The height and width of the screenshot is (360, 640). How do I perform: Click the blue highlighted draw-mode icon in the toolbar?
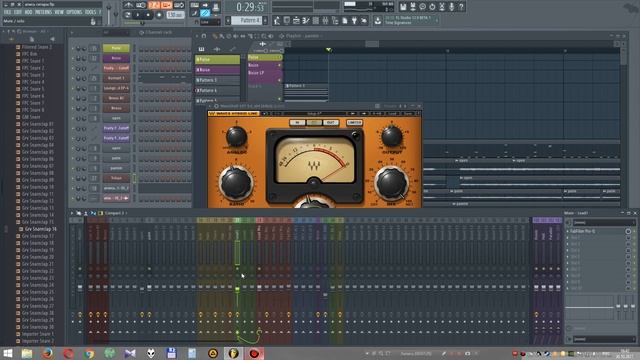coord(205,13)
